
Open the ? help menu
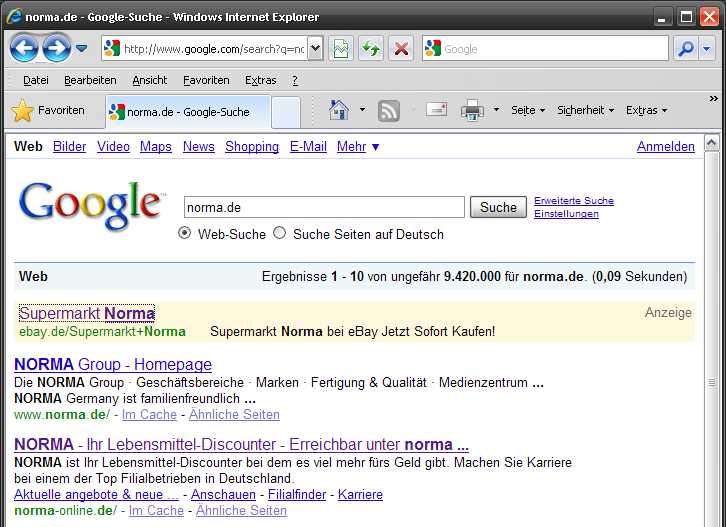point(295,80)
